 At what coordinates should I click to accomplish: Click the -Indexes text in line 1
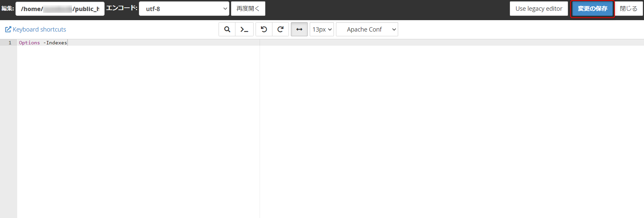pyautogui.click(x=56, y=43)
